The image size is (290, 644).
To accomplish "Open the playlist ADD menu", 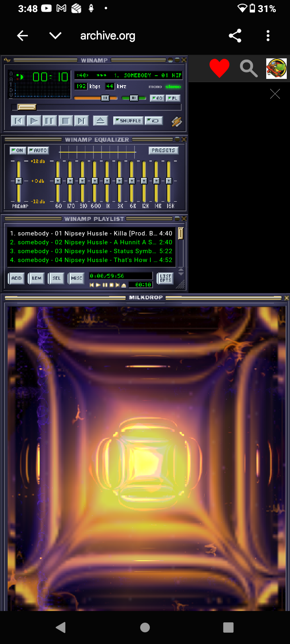I will [17, 278].
